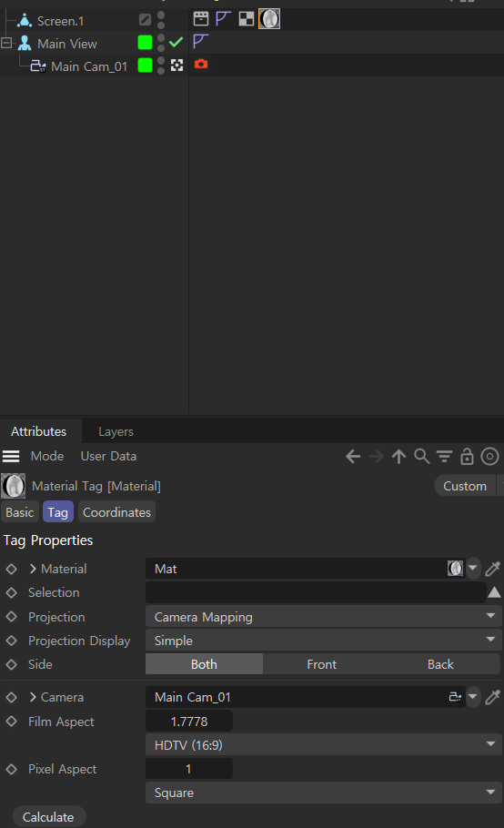The image size is (504, 828).
Task: Go forward in Attributes history
Action: pyautogui.click(x=376, y=456)
